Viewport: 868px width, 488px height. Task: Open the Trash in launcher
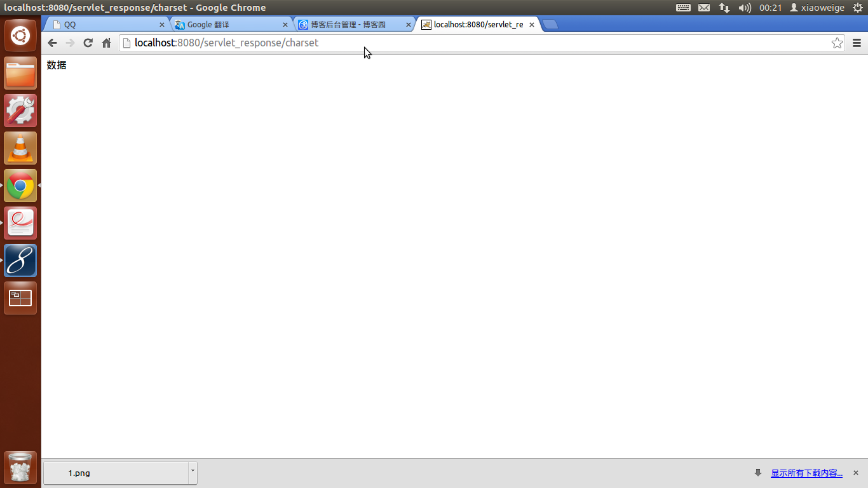tap(20, 468)
